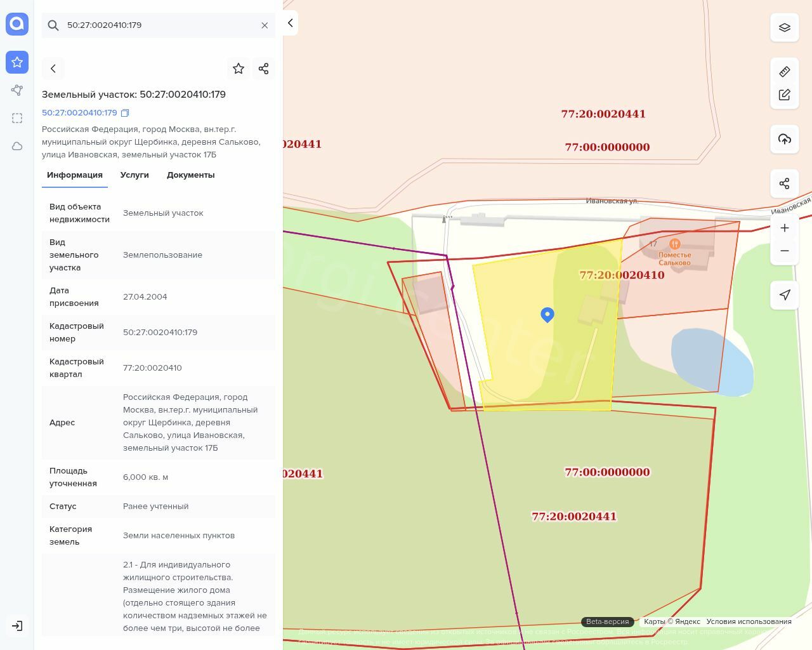The width and height of the screenshot is (812, 650).
Task: Open the map layers panel
Action: [784, 27]
